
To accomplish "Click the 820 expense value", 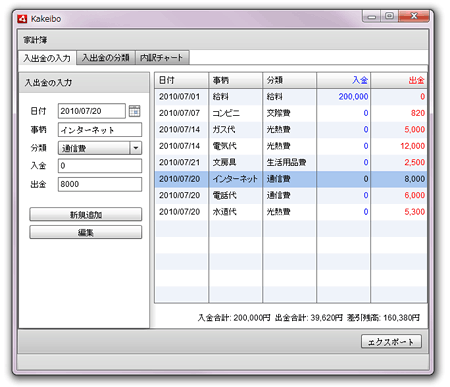I will [x=418, y=113].
